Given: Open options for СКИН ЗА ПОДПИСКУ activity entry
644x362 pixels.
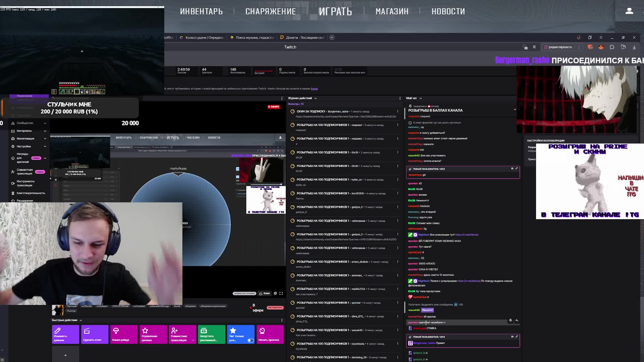Looking at the screenshot, I should 398,111.
